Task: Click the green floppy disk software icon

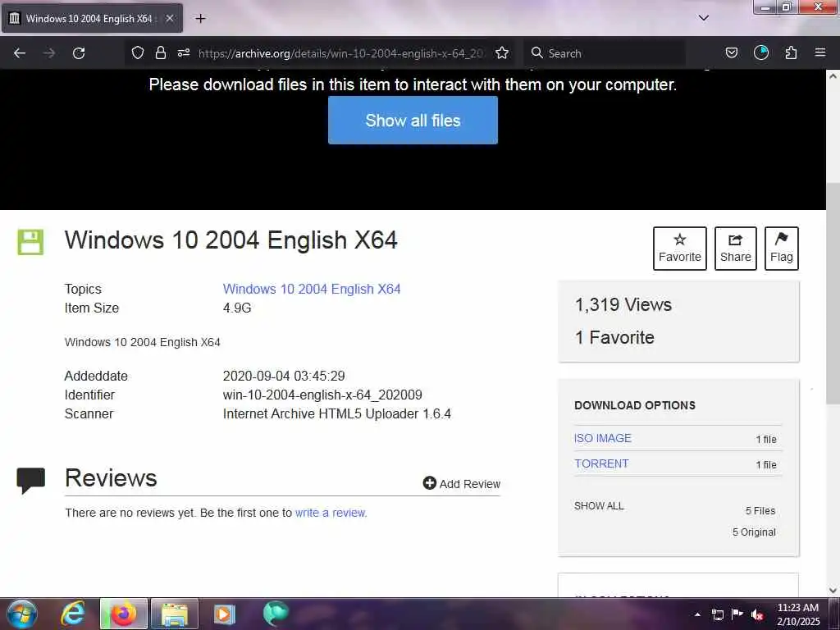Action: click(30, 242)
